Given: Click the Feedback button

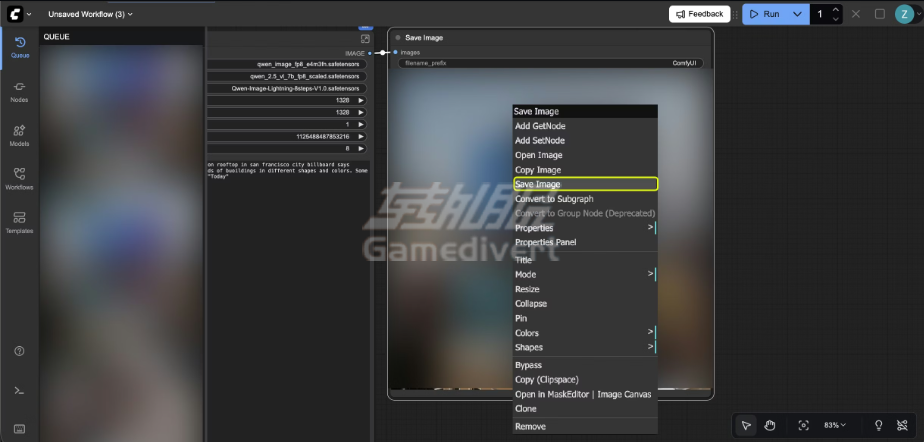Looking at the screenshot, I should point(699,14).
